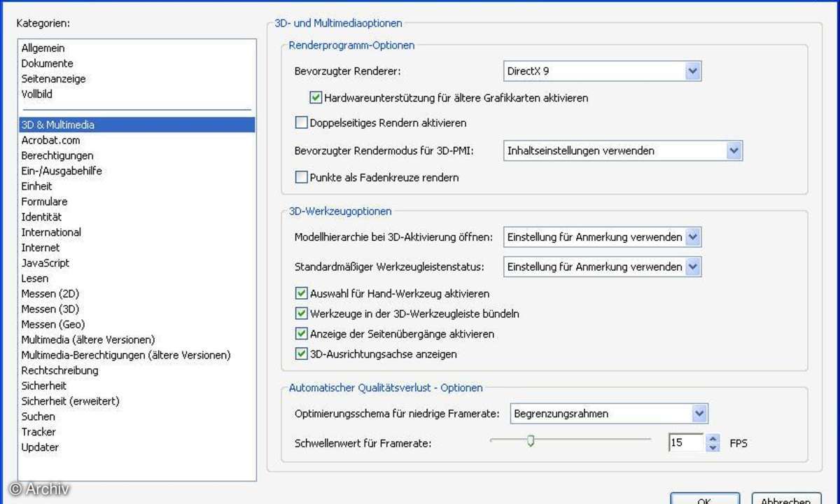Enable hardware support for older graphics cards checkbox
This screenshot has height=504, width=840.
315,97
